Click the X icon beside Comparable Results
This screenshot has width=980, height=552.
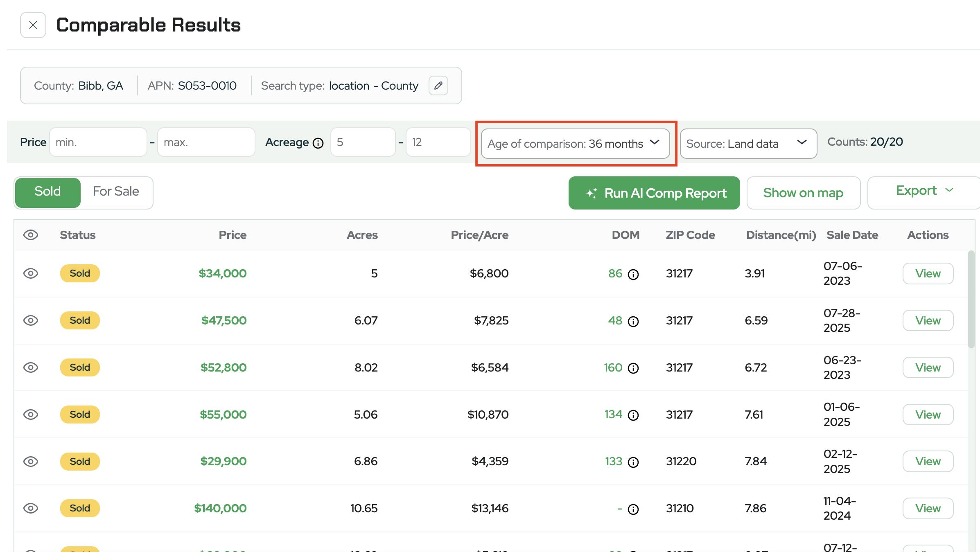33,25
